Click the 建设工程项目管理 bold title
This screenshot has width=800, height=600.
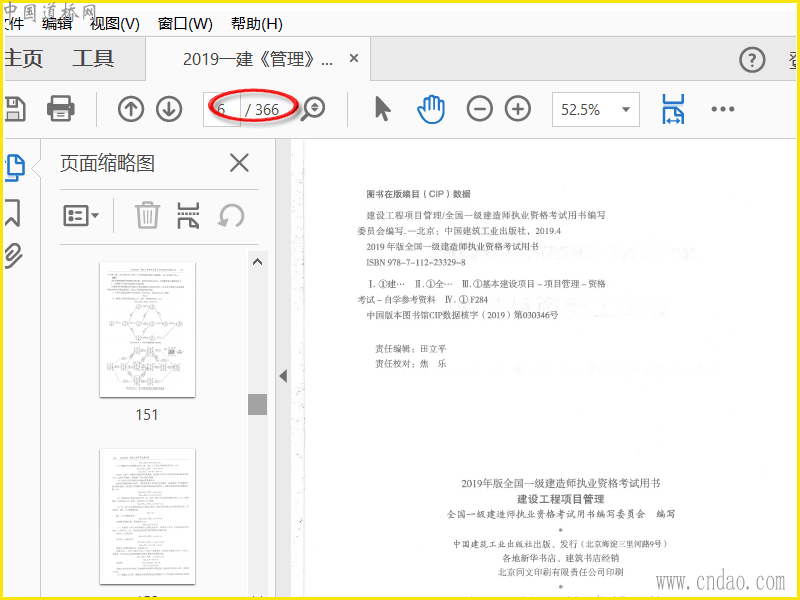pyautogui.click(x=561, y=499)
